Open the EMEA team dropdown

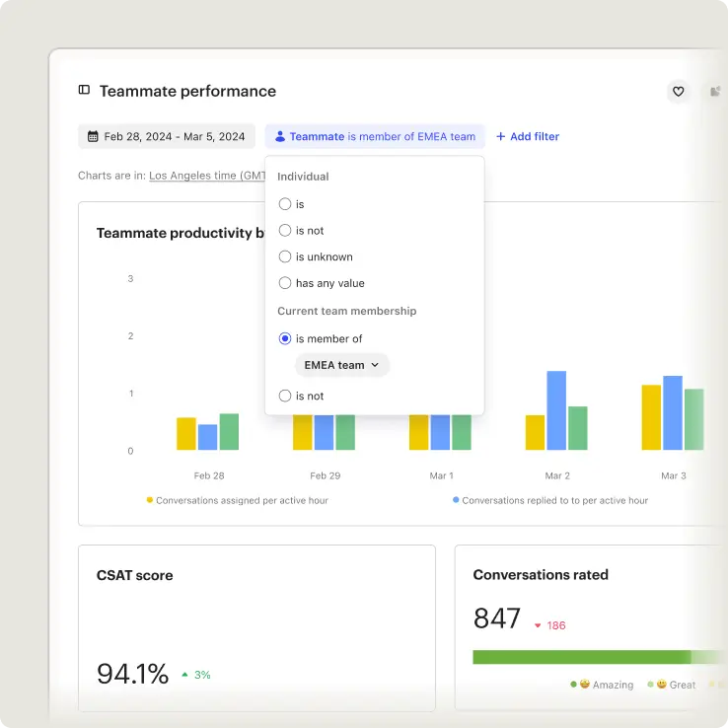(341, 365)
